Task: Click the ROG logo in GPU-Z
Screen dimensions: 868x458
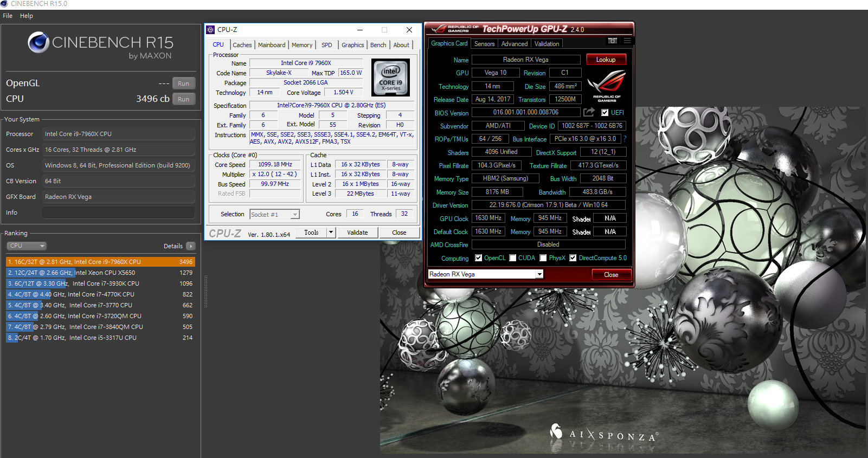Action: (607, 86)
